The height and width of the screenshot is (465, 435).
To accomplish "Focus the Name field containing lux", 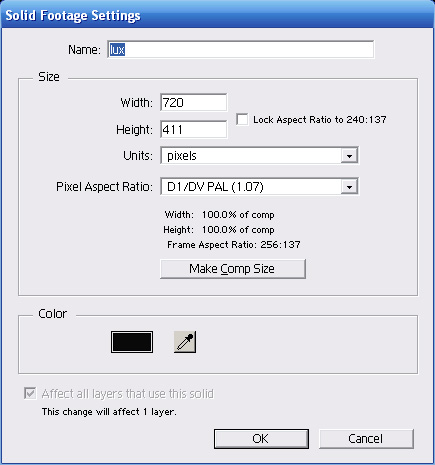I will pyautogui.click(x=241, y=50).
